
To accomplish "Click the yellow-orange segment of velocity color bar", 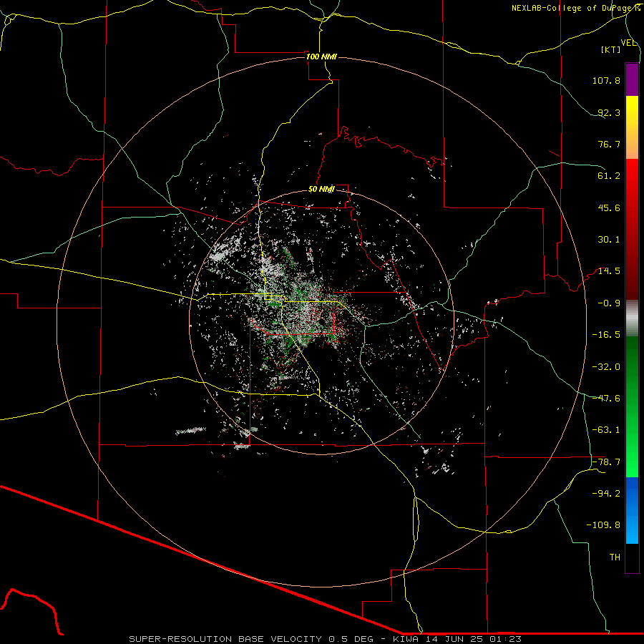I will point(632,127).
